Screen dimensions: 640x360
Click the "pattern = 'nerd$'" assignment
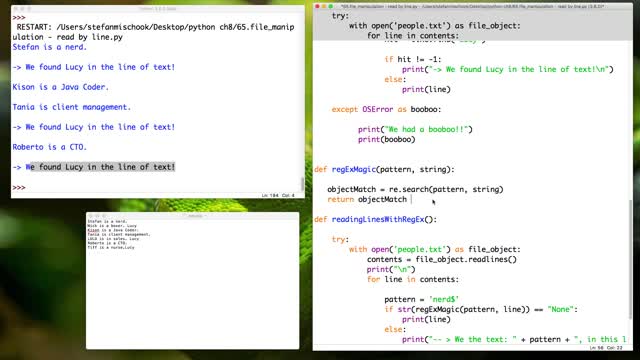tap(422, 299)
